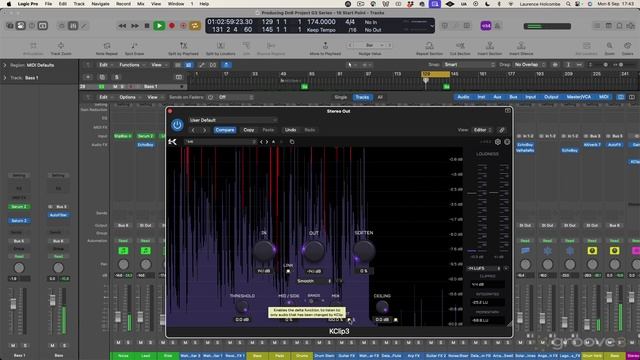This screenshot has width=640, height=360.
Task: Go to next plugin setting arrow
Action: pyautogui.click(x=204, y=130)
